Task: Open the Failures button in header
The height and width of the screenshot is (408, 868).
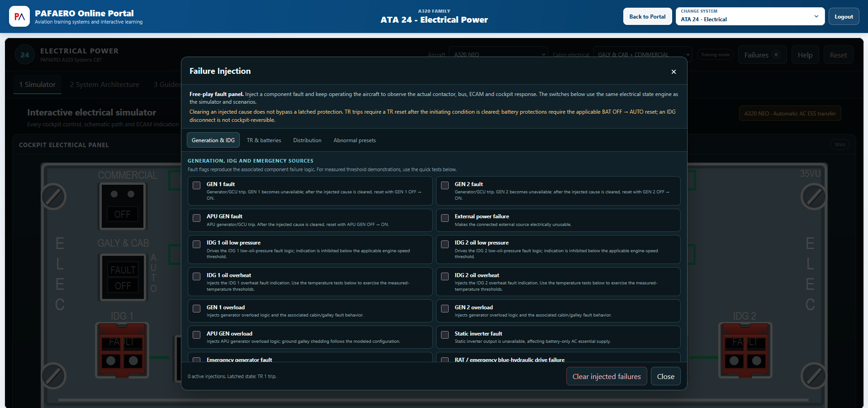Action: click(762, 55)
